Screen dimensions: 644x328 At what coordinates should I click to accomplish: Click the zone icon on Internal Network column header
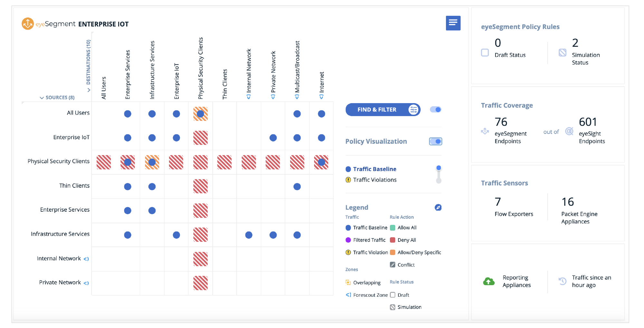coord(249,97)
